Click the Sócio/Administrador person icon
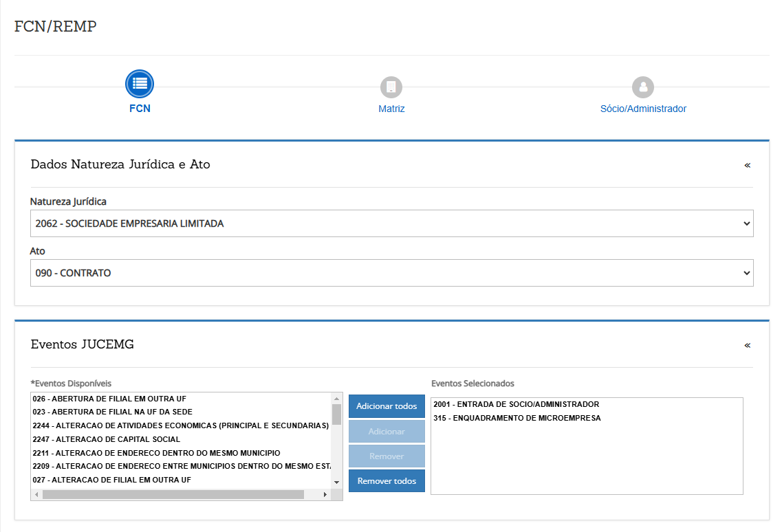782x532 pixels. click(x=643, y=87)
